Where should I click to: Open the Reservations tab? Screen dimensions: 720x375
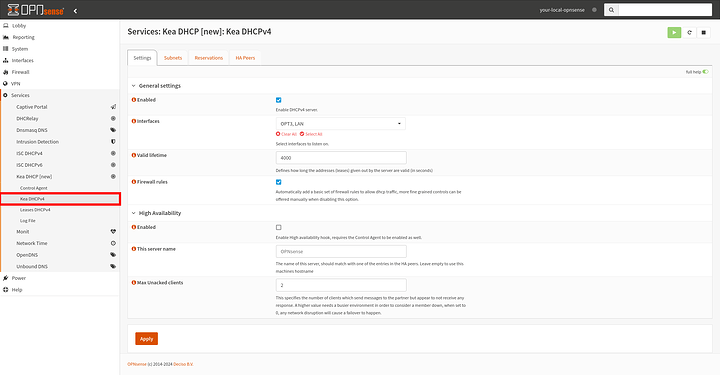(208, 58)
